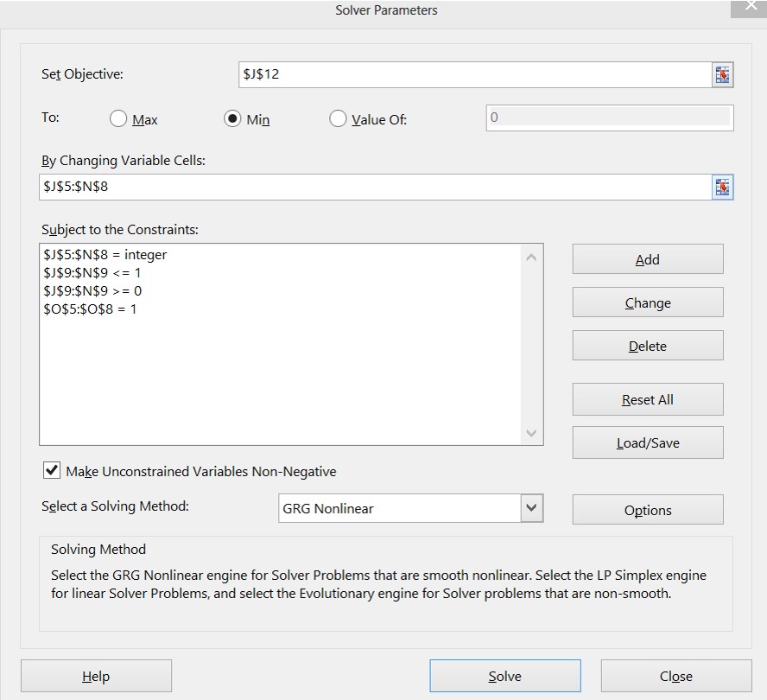Screen dimensions: 767x700
Task: Click the constraints list scroll up arrow
Action: tap(532, 257)
